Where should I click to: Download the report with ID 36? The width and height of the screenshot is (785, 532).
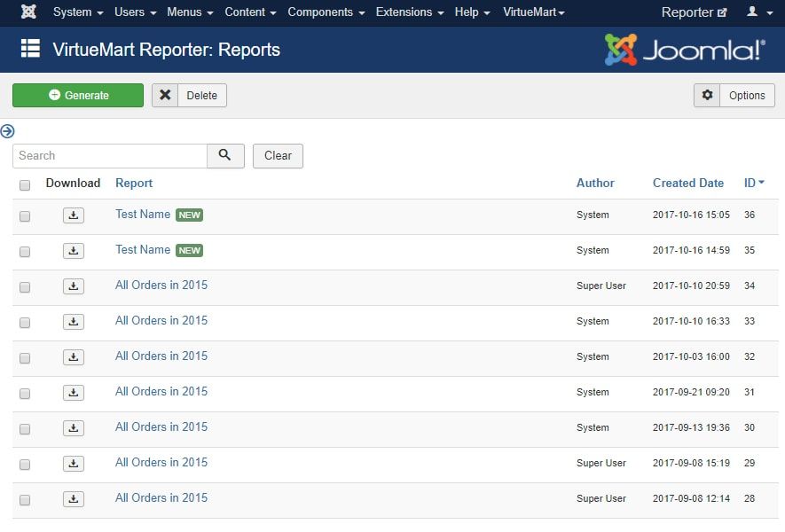pyautogui.click(x=74, y=215)
